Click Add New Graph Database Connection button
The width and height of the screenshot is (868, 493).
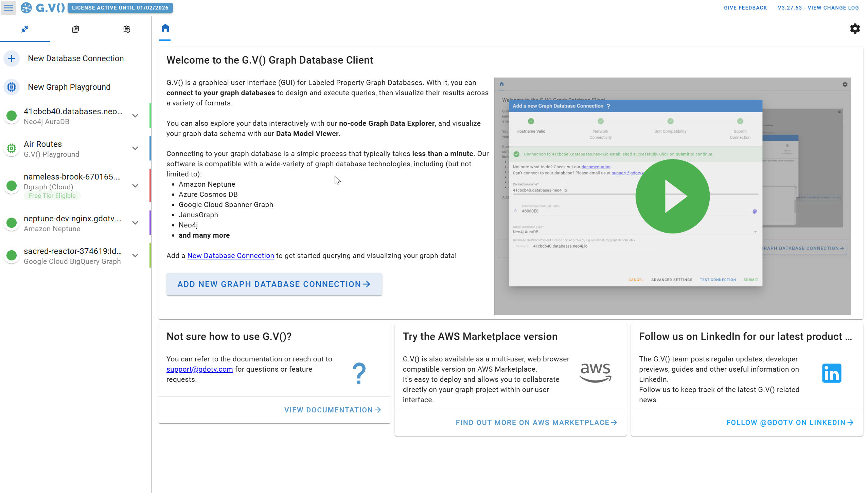coord(274,284)
